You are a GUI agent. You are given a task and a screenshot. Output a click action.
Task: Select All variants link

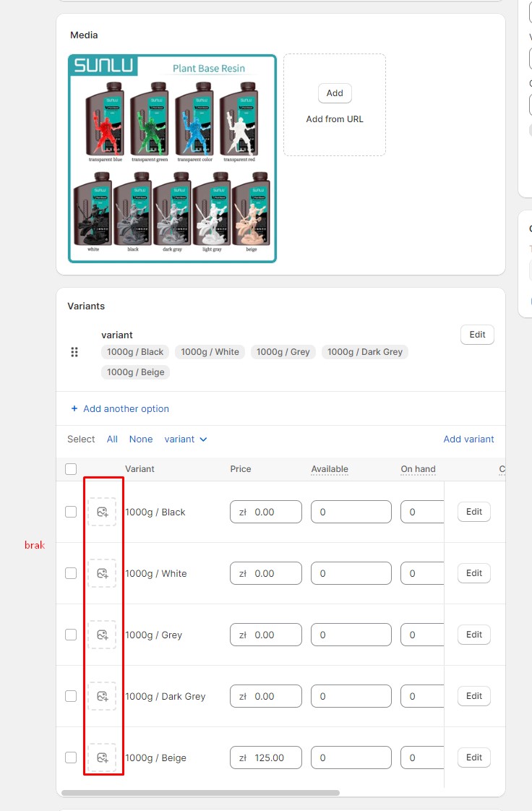tap(112, 439)
